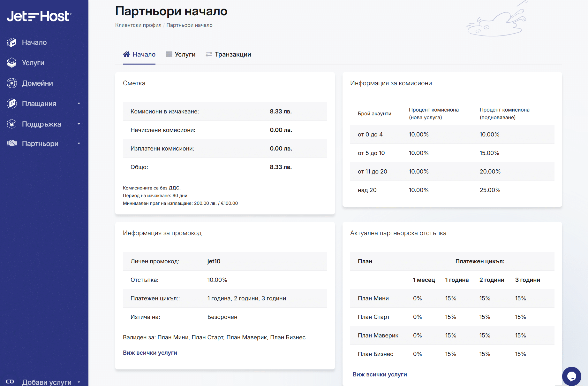Expand the Плащания submenu arrow
This screenshot has height=386, width=588.
79,104
